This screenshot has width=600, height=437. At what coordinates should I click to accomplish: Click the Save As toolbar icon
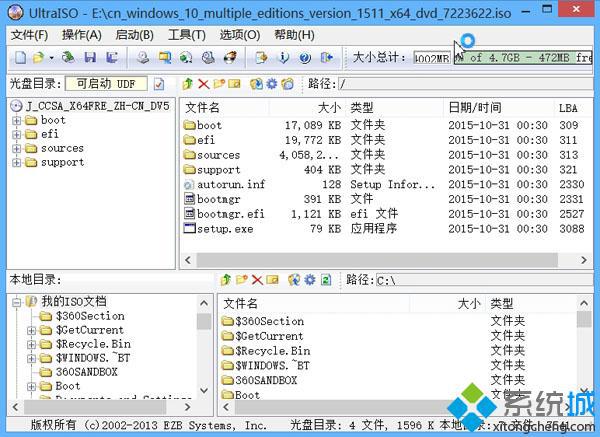[x=112, y=58]
